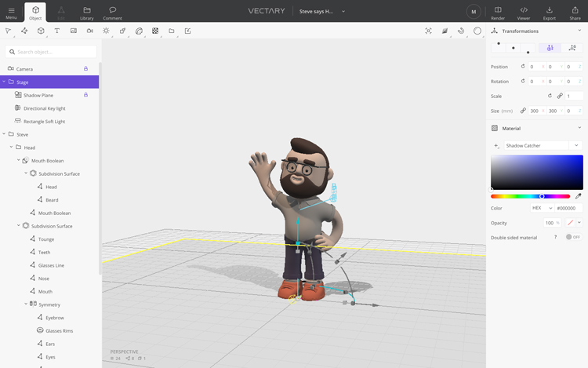588x368 pixels.
Task: Set pivot to top alignment dot
Action: click(x=499, y=43)
